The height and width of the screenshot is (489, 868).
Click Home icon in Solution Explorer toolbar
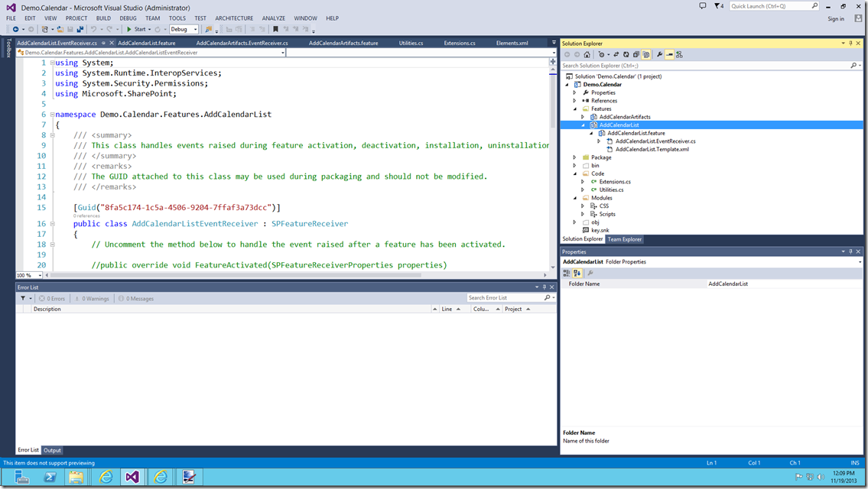point(587,54)
